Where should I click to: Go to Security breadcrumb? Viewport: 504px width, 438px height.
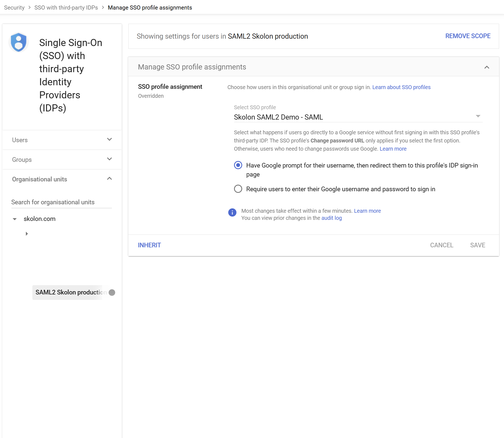click(x=14, y=8)
